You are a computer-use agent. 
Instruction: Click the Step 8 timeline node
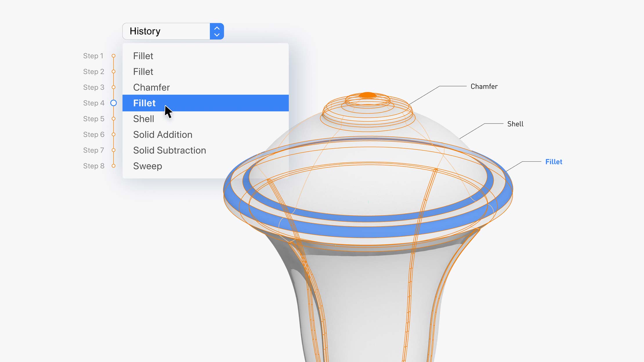pyautogui.click(x=113, y=166)
